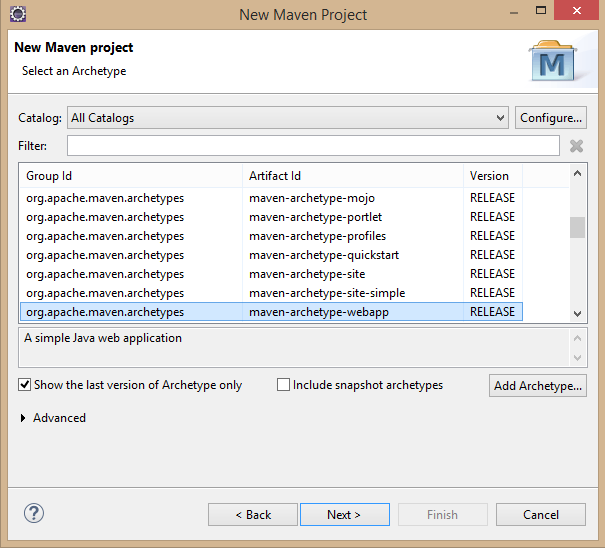Minimize the New Maven Project window
This screenshot has height=548, width=605.
[514, 13]
